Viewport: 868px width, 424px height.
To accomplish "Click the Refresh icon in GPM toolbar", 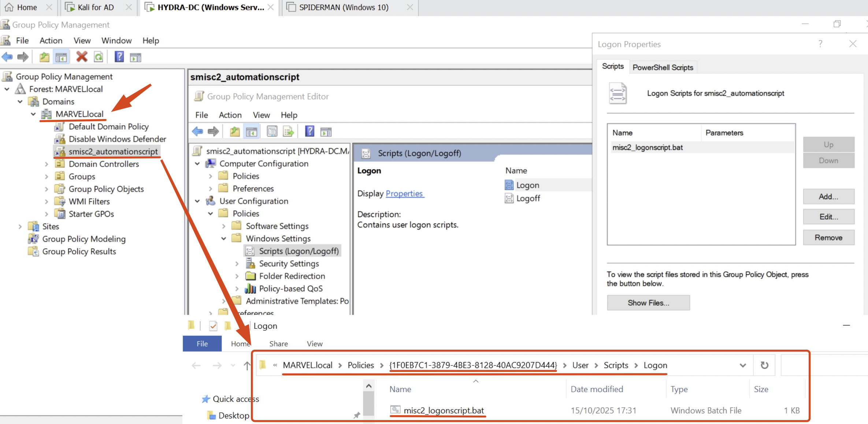I will [99, 57].
